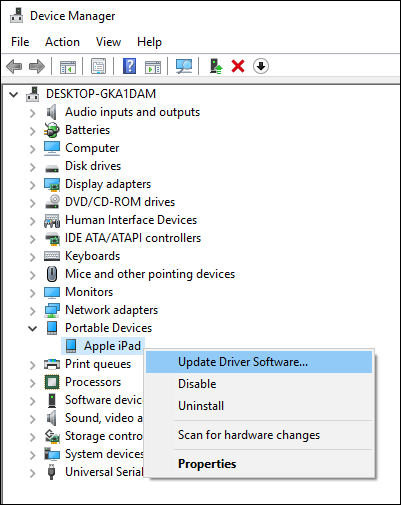
Task: Choose Disable from the context menu
Action: [x=259, y=384]
